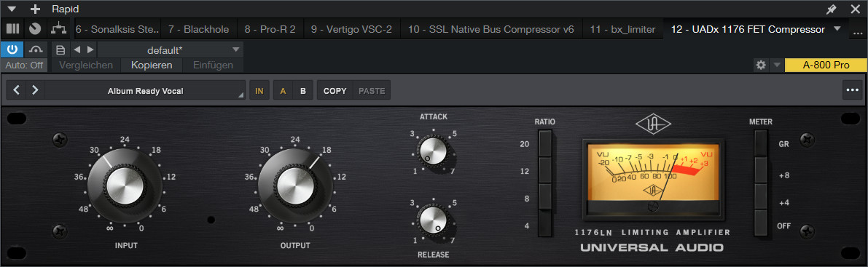Set the meter to +4
The image size is (868, 267).
click(762, 196)
